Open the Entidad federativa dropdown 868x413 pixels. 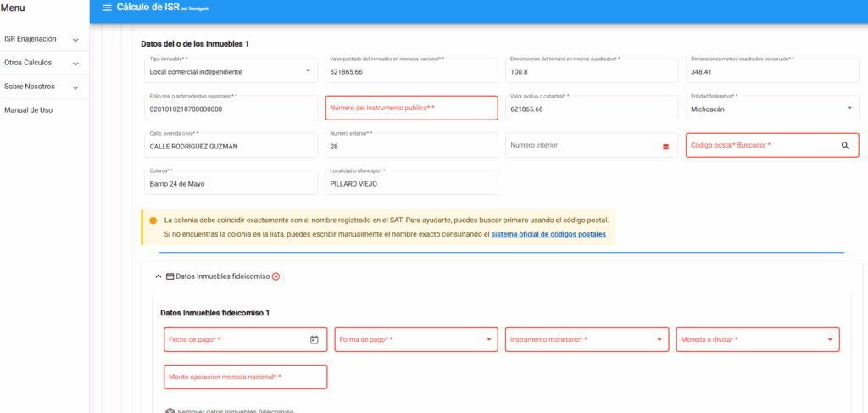point(849,109)
